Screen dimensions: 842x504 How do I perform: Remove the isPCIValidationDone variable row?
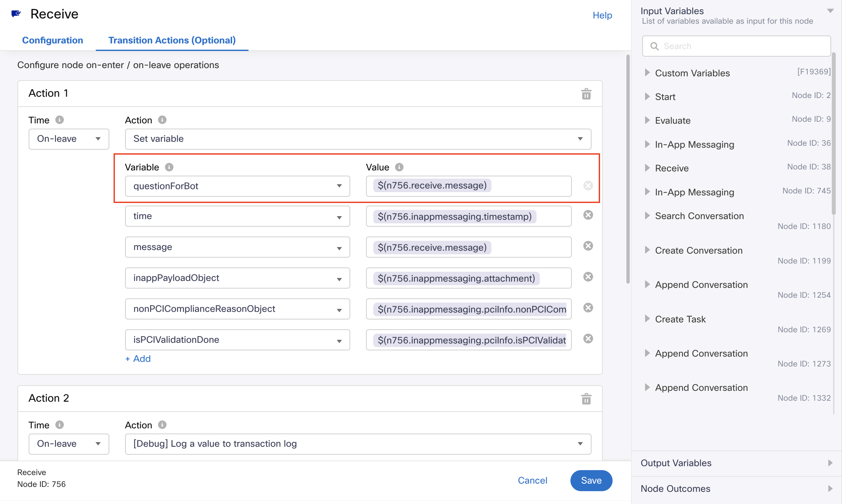tap(588, 339)
